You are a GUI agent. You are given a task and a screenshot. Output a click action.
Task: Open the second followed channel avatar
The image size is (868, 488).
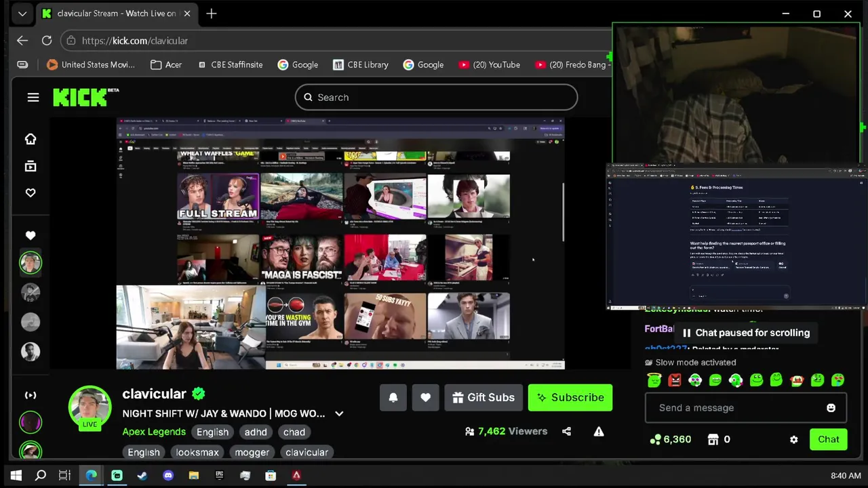pyautogui.click(x=31, y=292)
